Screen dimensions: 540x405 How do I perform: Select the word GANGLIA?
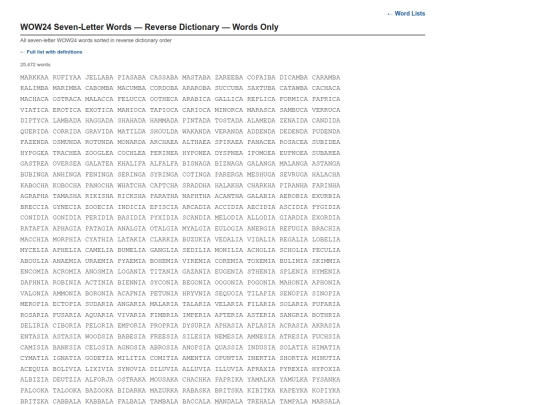164,250
